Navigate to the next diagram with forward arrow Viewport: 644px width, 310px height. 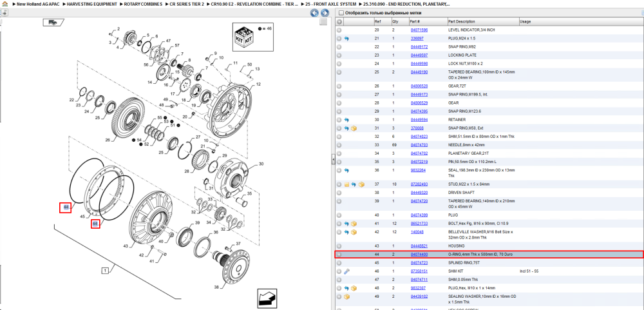coord(324,13)
